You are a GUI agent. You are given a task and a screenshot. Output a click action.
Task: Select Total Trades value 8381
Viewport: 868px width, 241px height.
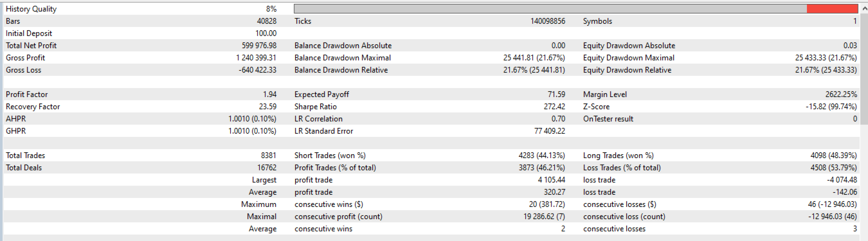click(268, 156)
